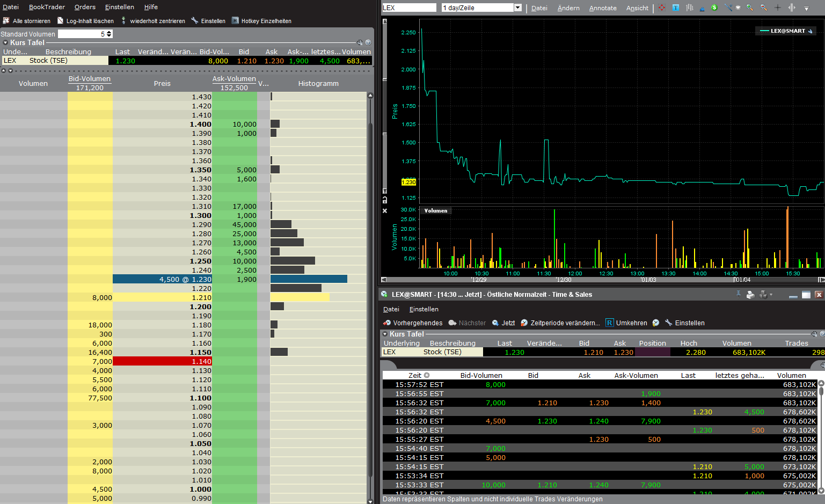
Task: Click the printer icon in Time & Sales
Action: tap(750, 295)
